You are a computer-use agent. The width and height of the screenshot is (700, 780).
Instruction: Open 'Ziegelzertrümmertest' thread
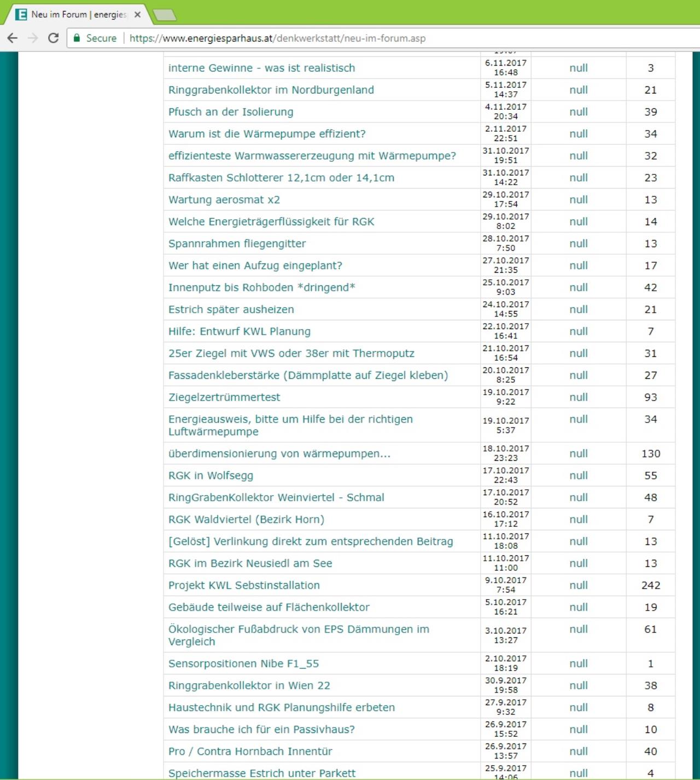tap(224, 397)
